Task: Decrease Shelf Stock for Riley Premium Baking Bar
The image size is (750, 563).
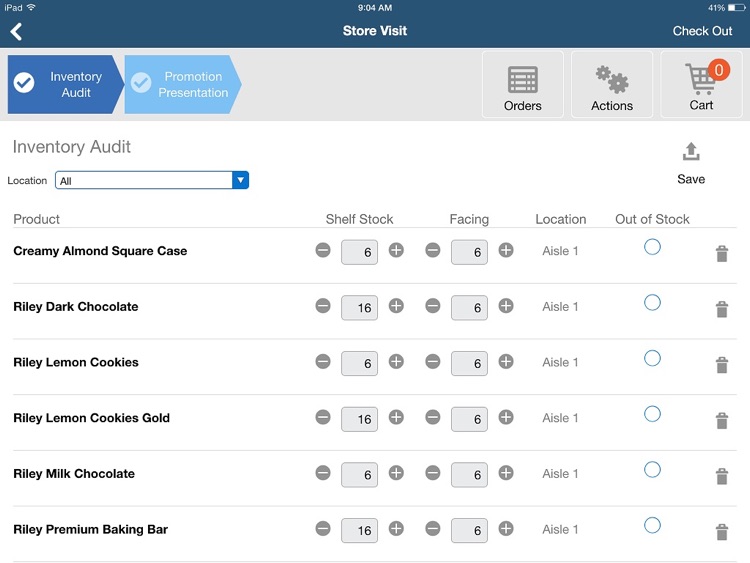Action: coord(323,529)
